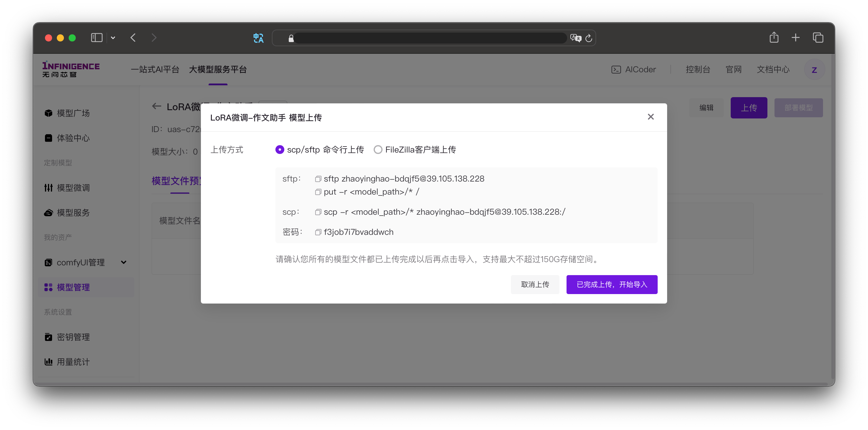Click the AICoder terminal icon
This screenshot has height=430, width=868.
point(616,70)
